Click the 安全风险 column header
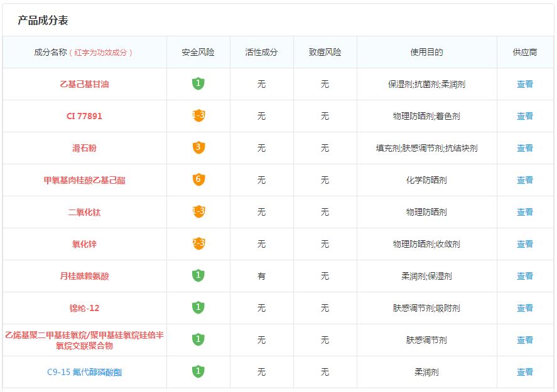Viewport: 557px width, 392px height. 198,52
